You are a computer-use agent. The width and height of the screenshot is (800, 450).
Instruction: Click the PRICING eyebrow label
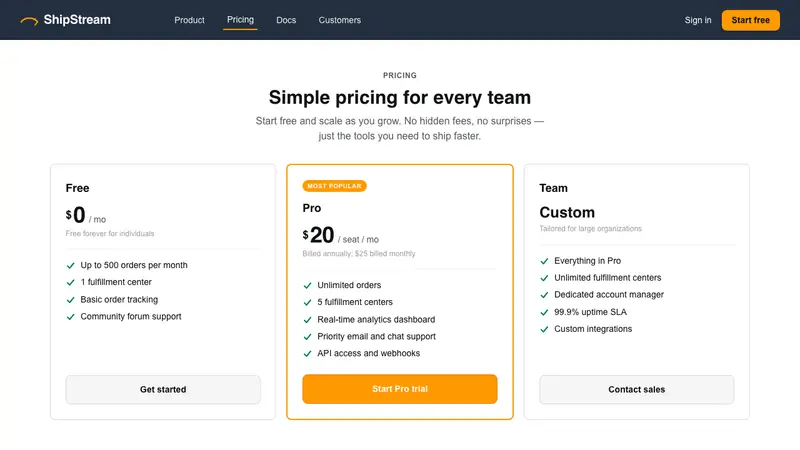coord(400,75)
